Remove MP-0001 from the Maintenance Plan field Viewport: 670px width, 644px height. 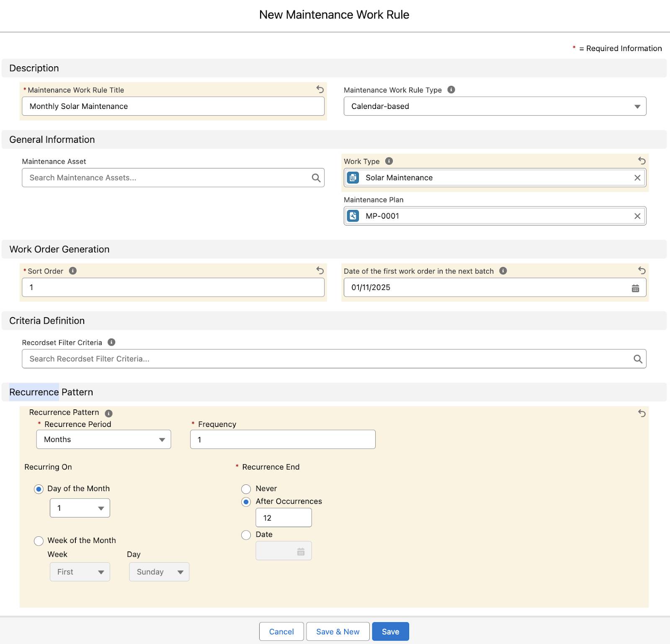pyautogui.click(x=637, y=216)
